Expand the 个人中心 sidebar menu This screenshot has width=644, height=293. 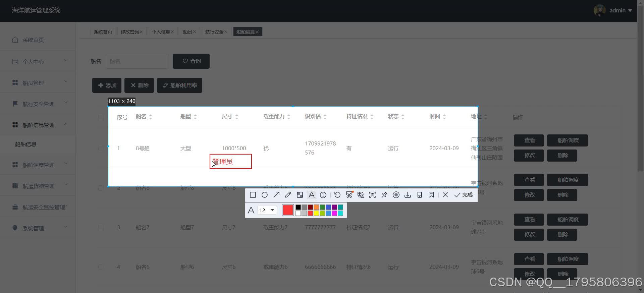point(66,61)
